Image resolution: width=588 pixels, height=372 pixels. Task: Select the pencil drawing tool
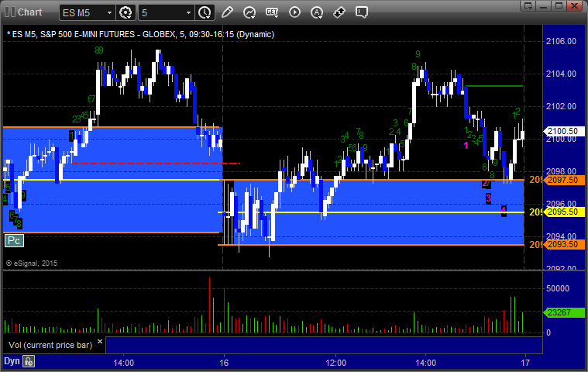click(x=227, y=12)
